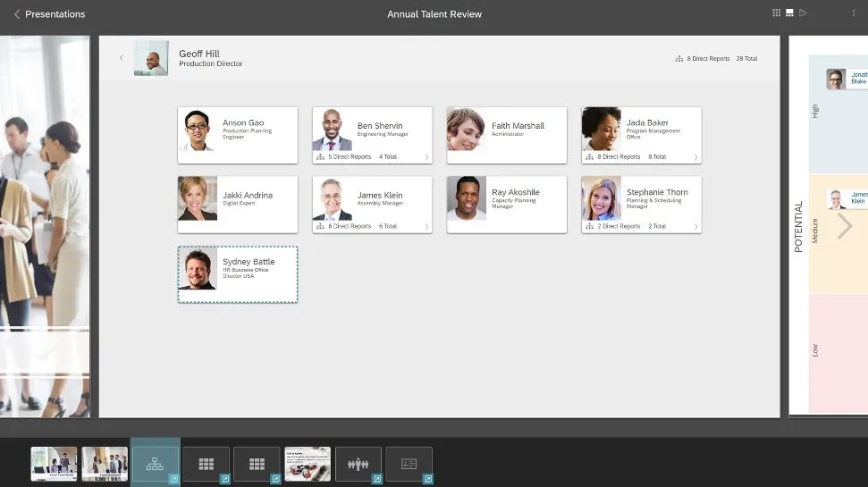868x487 pixels.
Task: Expand James Klein's reports chevron
Action: pyautogui.click(x=426, y=226)
